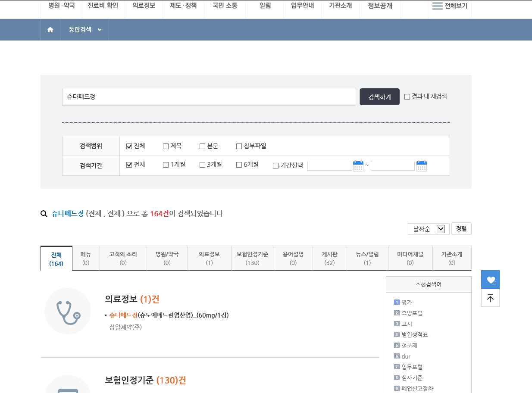Switch to the 뉴스/알림 (1) tab

pos(367,258)
